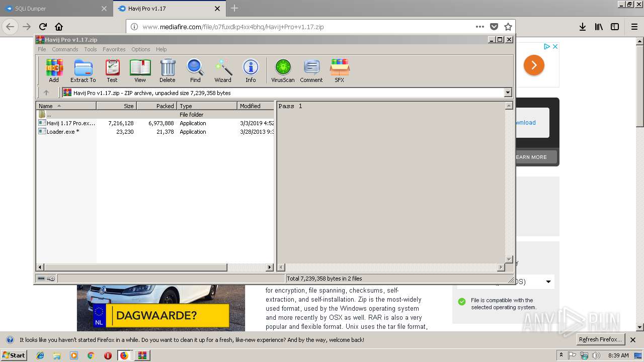644x362 pixels.
Task: Sort by the Size column header
Action: click(117, 106)
